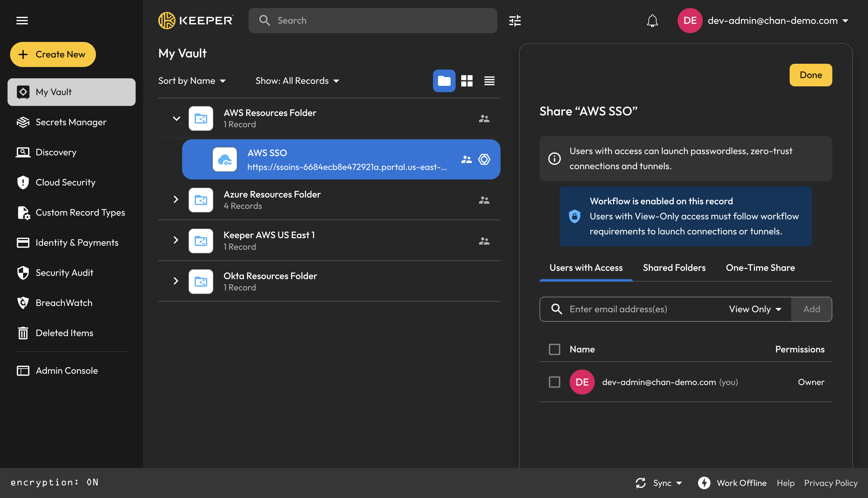This screenshot has width=868, height=498.
Task: Switch to list view layout
Action: (x=489, y=81)
